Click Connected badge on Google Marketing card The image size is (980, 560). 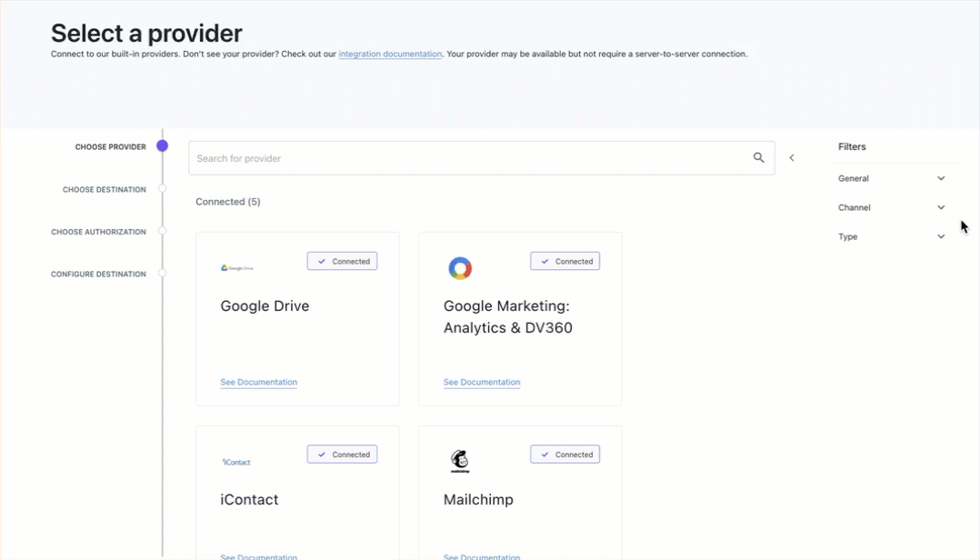(565, 261)
